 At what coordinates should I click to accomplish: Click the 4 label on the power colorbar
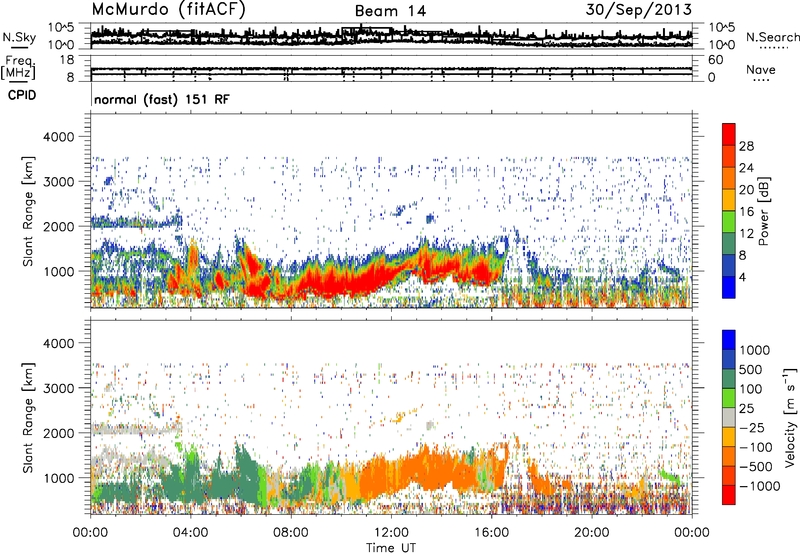coord(743,277)
